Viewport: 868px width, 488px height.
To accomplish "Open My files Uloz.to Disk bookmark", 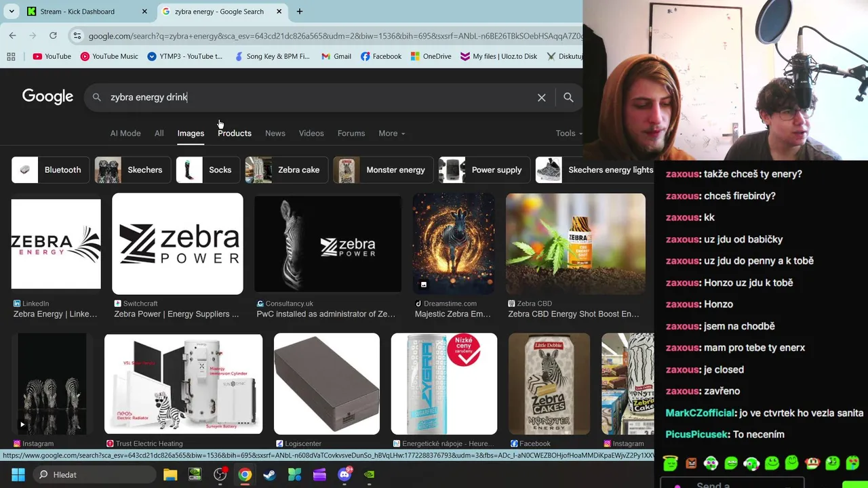I will click(498, 56).
